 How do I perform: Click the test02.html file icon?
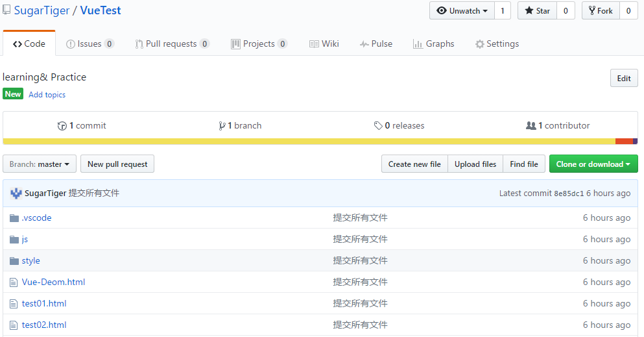(x=14, y=325)
